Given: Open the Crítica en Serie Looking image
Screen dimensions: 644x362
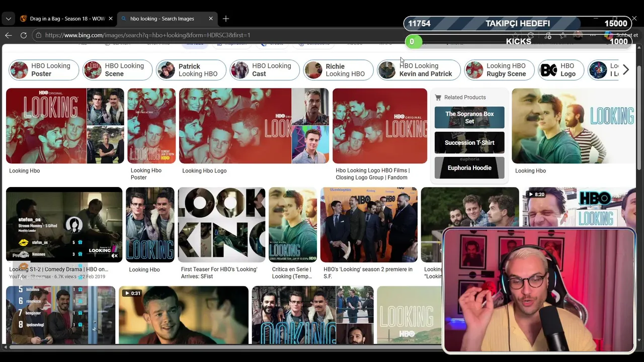Looking at the screenshot, I should (293, 225).
